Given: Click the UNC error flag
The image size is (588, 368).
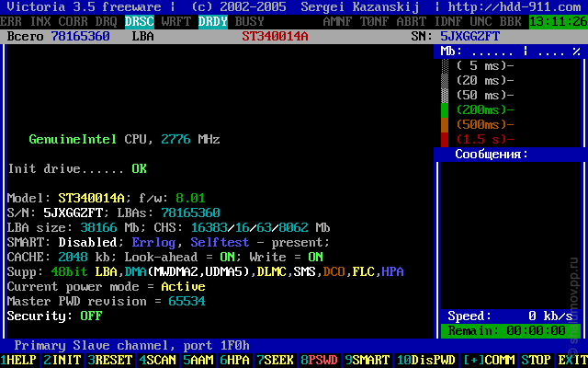Looking at the screenshot, I should point(481,22).
